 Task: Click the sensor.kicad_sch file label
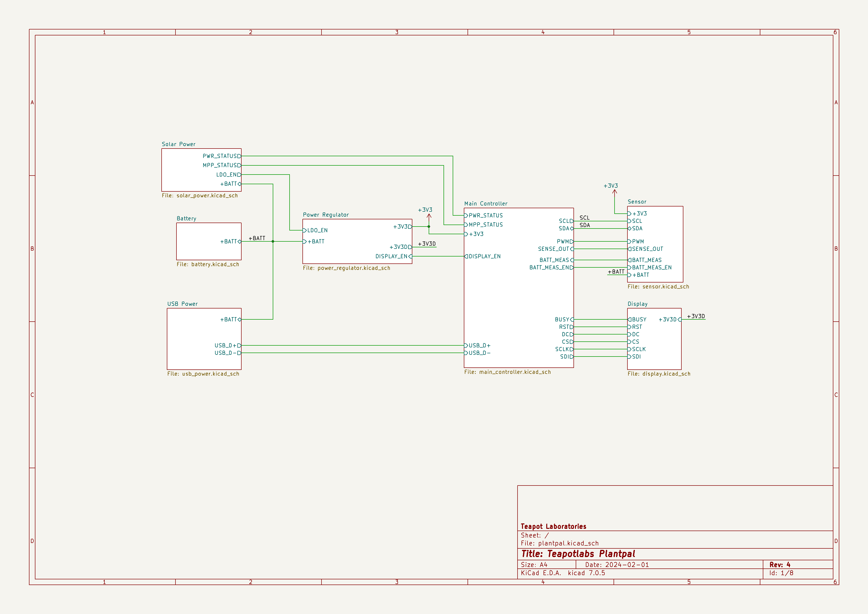[658, 287]
